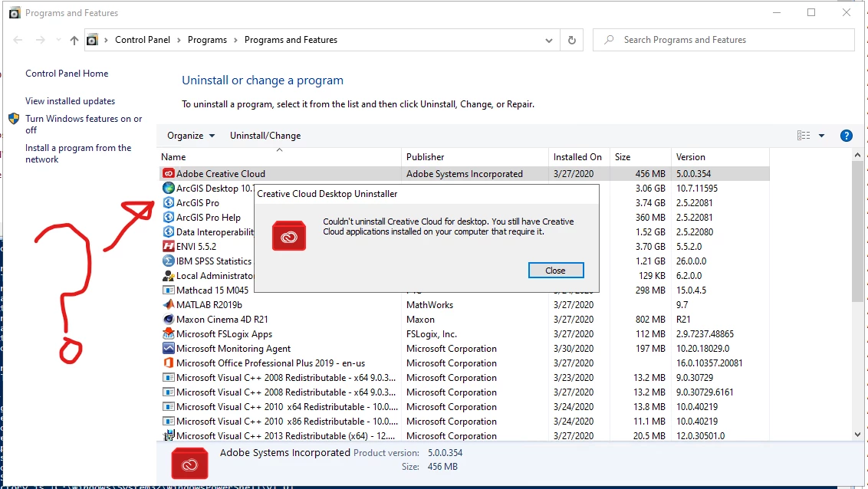Click the Visual C++ 2013 Redistributable icon
This screenshot has height=489, width=868.
click(168, 435)
